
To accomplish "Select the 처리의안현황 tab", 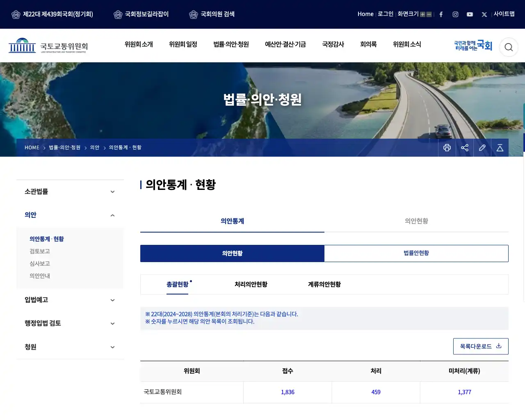I will [251, 284].
